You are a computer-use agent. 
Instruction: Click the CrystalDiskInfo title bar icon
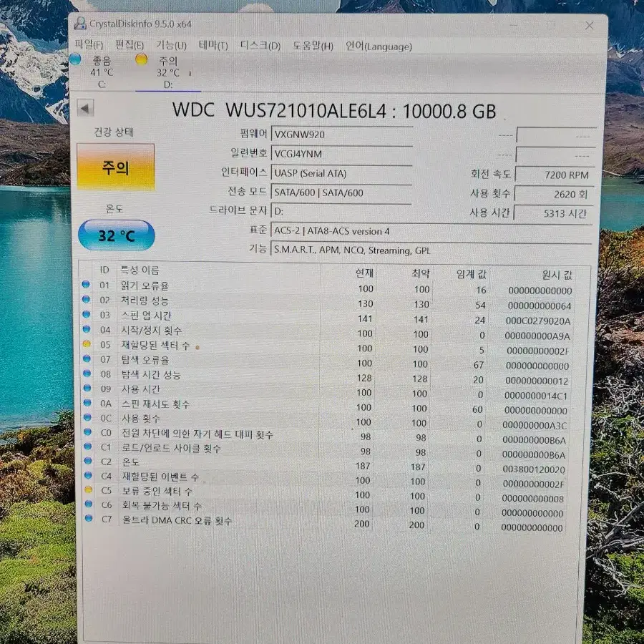pyautogui.click(x=79, y=24)
